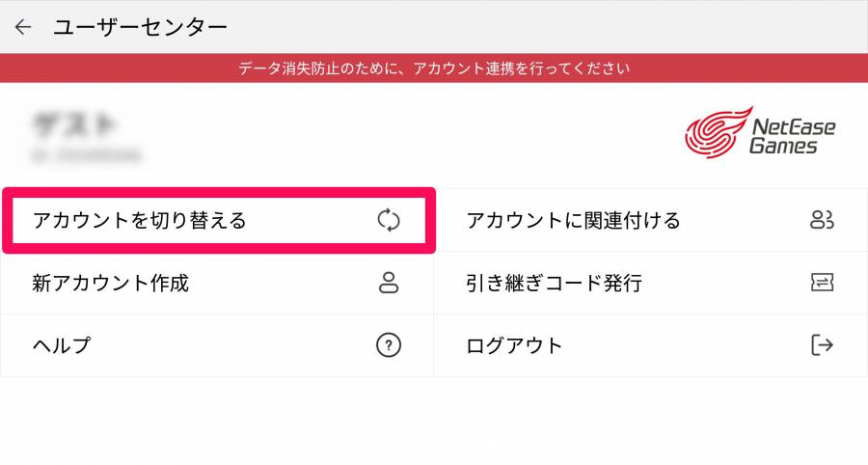This screenshot has width=868, height=465.
Task: Open 引き継ぎコード発行 option
Action: point(651,283)
